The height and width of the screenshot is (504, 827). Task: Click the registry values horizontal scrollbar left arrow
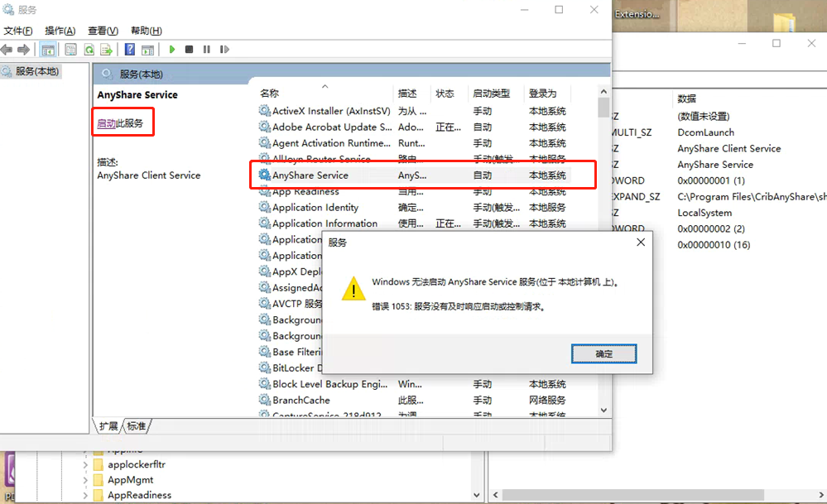tap(495, 495)
